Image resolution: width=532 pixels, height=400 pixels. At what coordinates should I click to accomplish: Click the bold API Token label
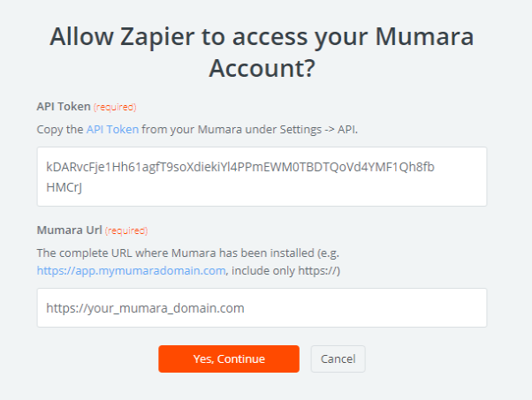pyautogui.click(x=63, y=107)
